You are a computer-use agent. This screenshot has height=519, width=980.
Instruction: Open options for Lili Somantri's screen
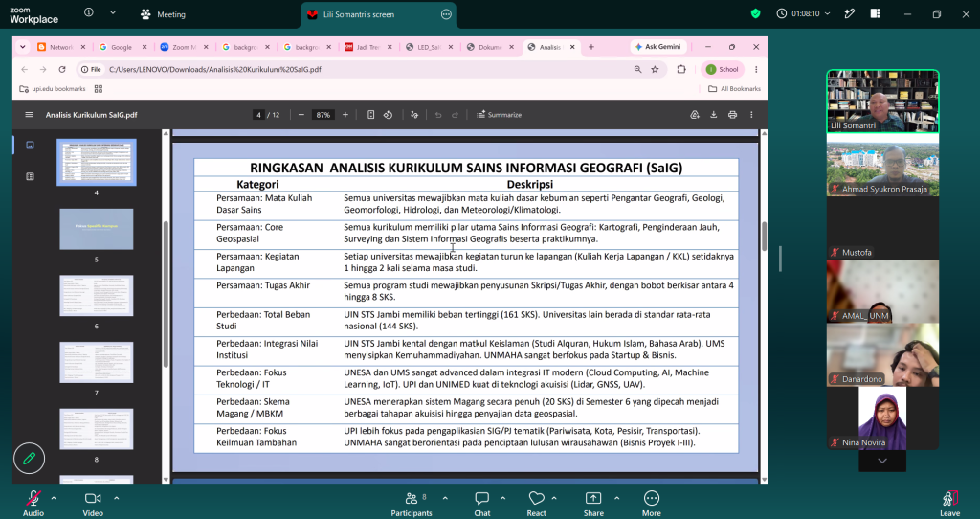(446, 14)
